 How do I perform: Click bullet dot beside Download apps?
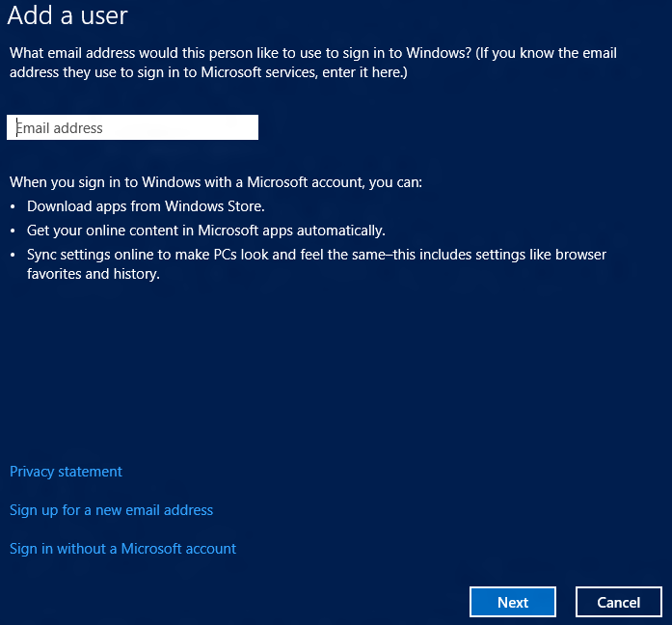tap(13, 207)
